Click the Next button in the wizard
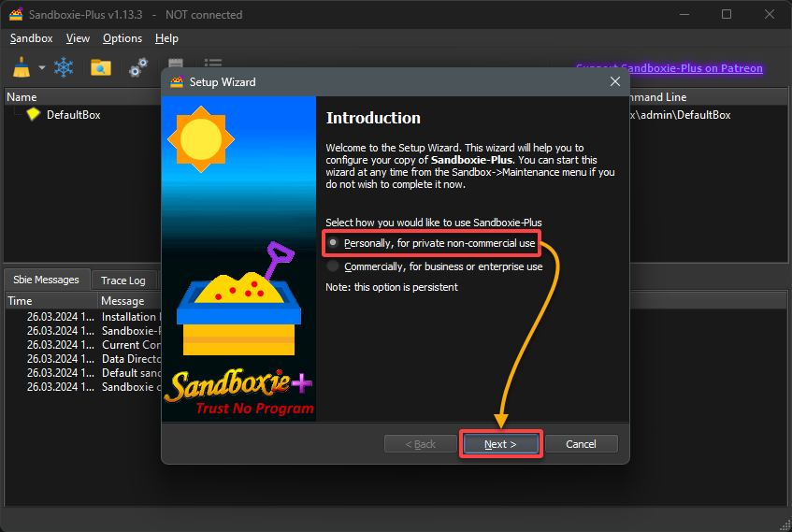The image size is (792, 532). (x=500, y=444)
